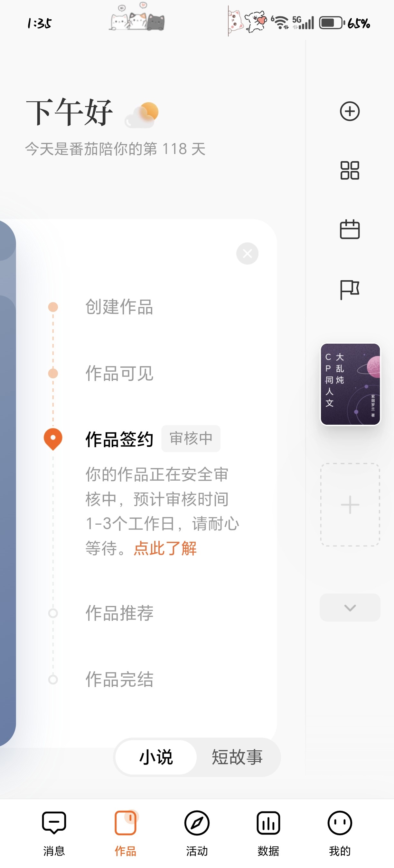Tap the circled plus create icon
This screenshot has width=394, height=868.
350,111
